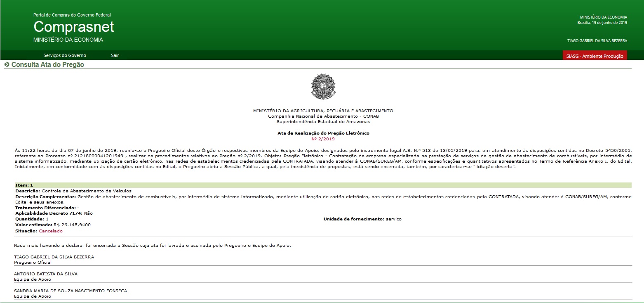
Task: Click the Brasília date display
Action: (602, 23)
